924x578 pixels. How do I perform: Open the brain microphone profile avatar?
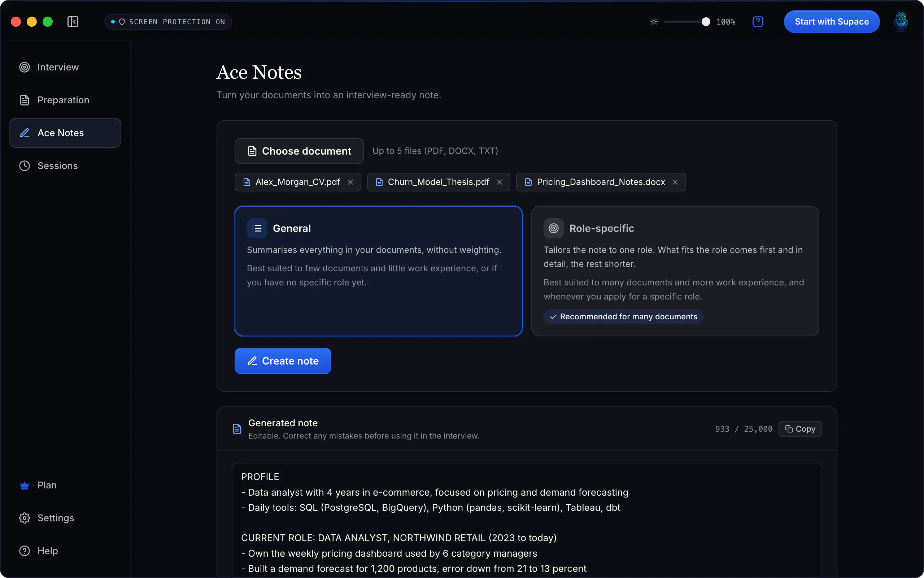(901, 22)
